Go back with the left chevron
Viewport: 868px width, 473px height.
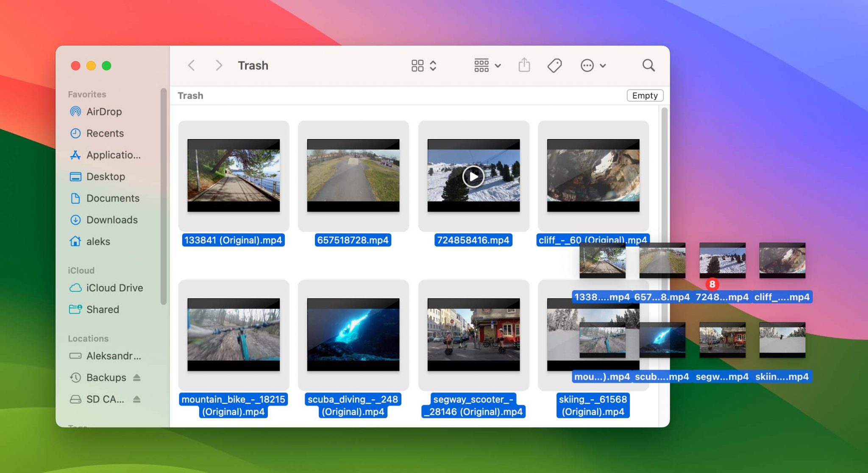click(192, 65)
